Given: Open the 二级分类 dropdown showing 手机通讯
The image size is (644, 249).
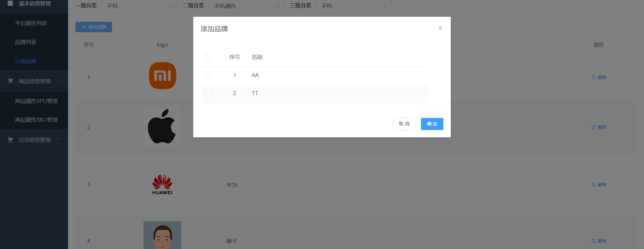Looking at the screenshot, I should pos(246,6).
